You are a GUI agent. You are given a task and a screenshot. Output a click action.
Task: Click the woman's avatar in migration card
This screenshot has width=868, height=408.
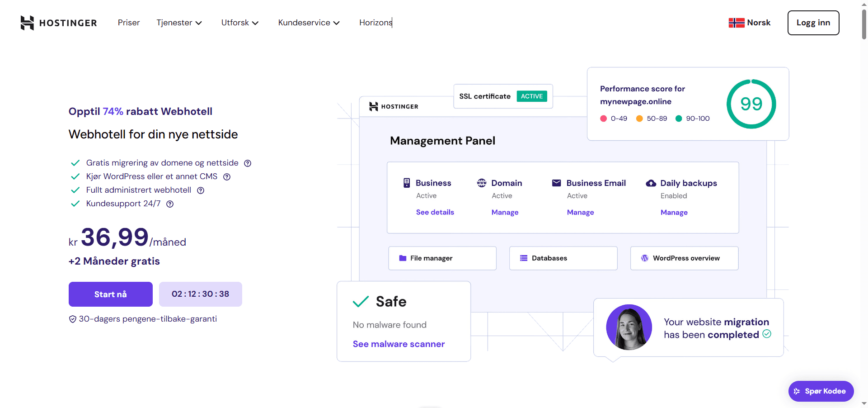point(629,327)
